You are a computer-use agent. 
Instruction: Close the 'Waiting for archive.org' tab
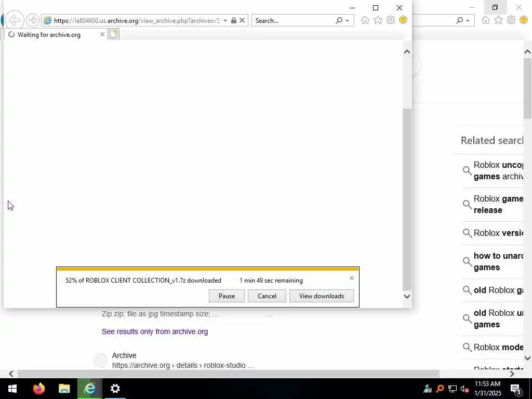[102, 34]
